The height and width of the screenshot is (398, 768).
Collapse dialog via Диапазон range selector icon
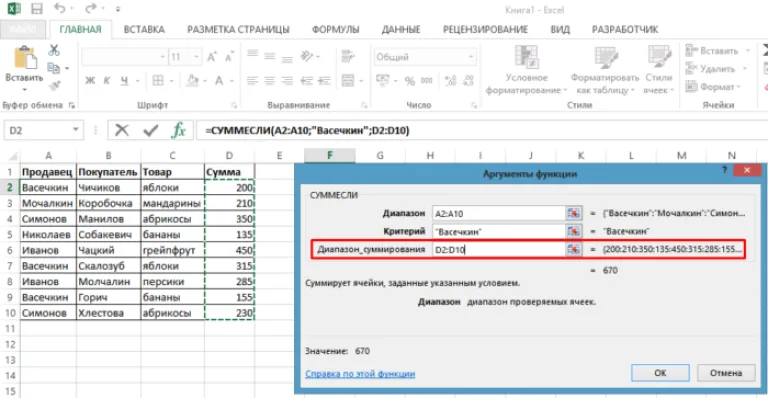(x=574, y=213)
